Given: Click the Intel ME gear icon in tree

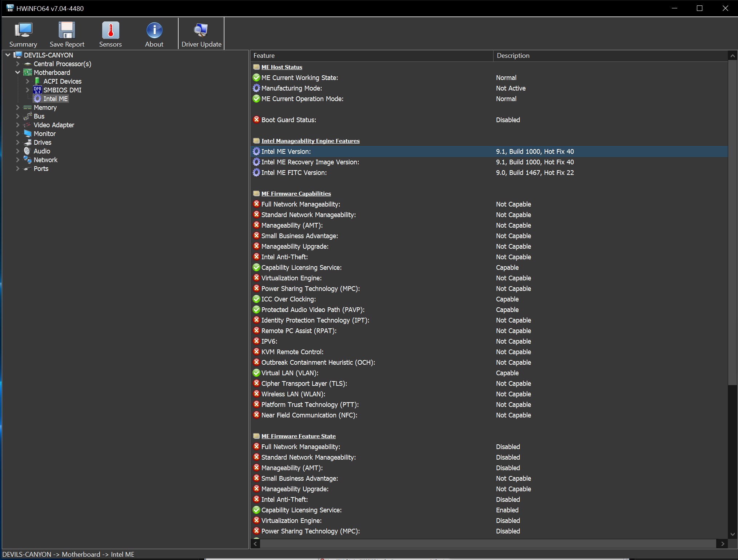Looking at the screenshot, I should click(37, 99).
